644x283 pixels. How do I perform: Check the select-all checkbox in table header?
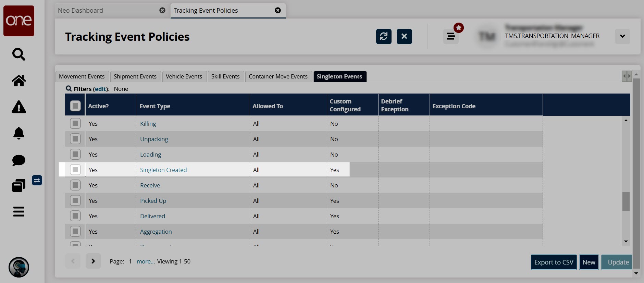pos(75,106)
